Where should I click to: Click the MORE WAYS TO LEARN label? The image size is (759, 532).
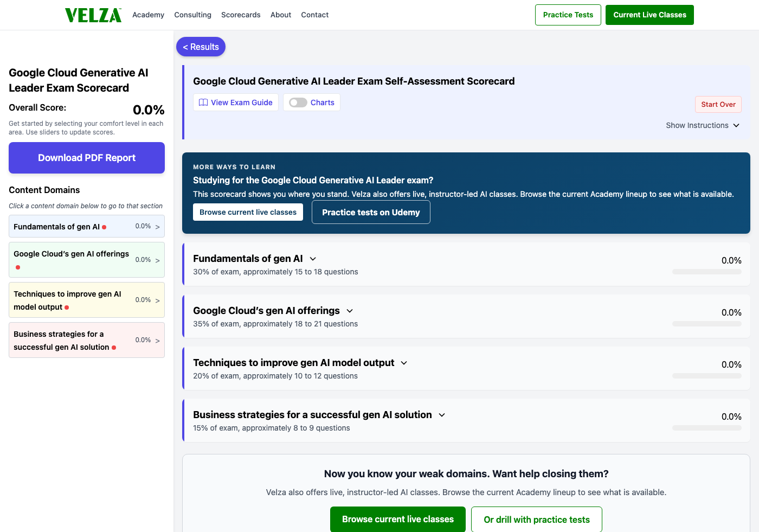[234, 167]
